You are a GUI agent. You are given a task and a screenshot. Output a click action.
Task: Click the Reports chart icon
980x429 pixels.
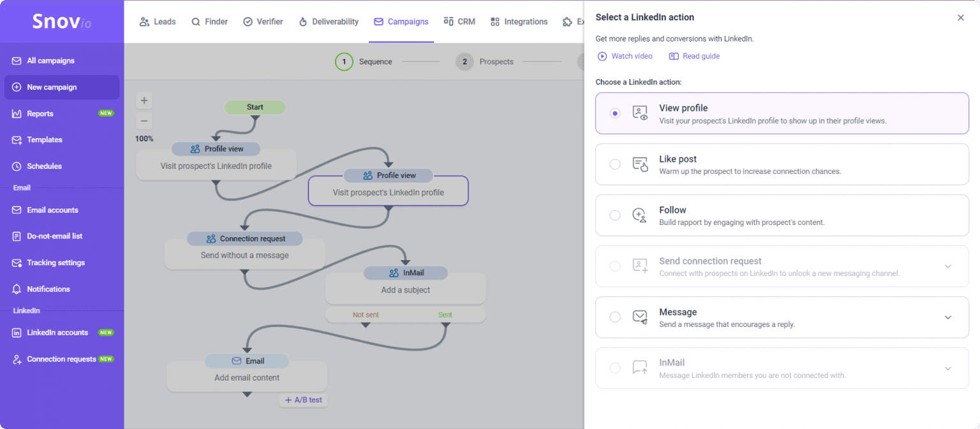pos(17,113)
